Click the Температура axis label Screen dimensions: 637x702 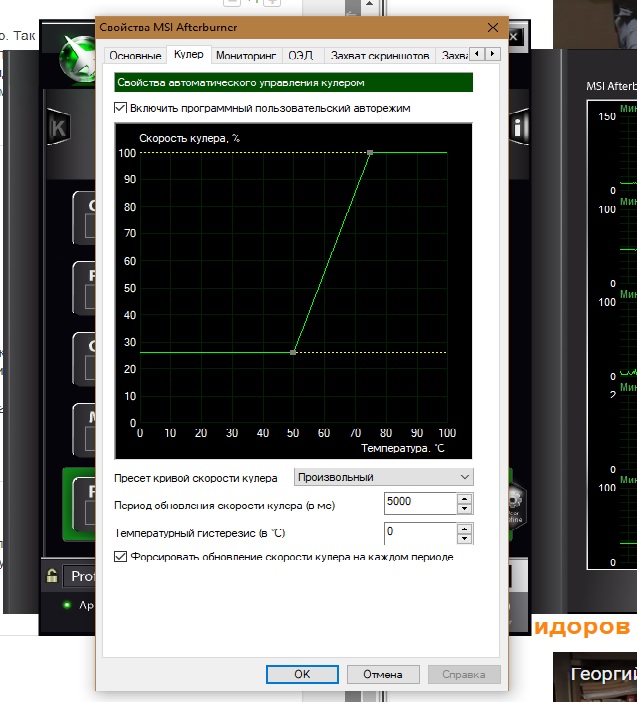pos(402,448)
